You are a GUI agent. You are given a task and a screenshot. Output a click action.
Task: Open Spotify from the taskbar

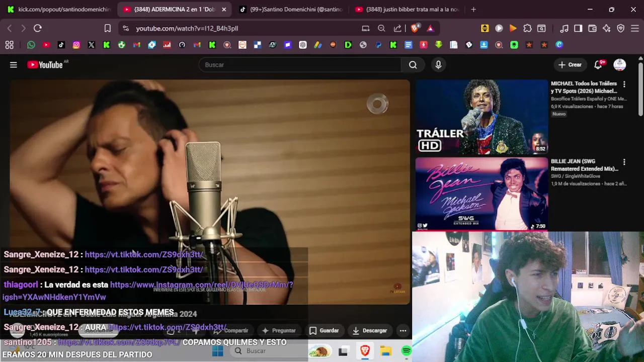tap(406, 351)
